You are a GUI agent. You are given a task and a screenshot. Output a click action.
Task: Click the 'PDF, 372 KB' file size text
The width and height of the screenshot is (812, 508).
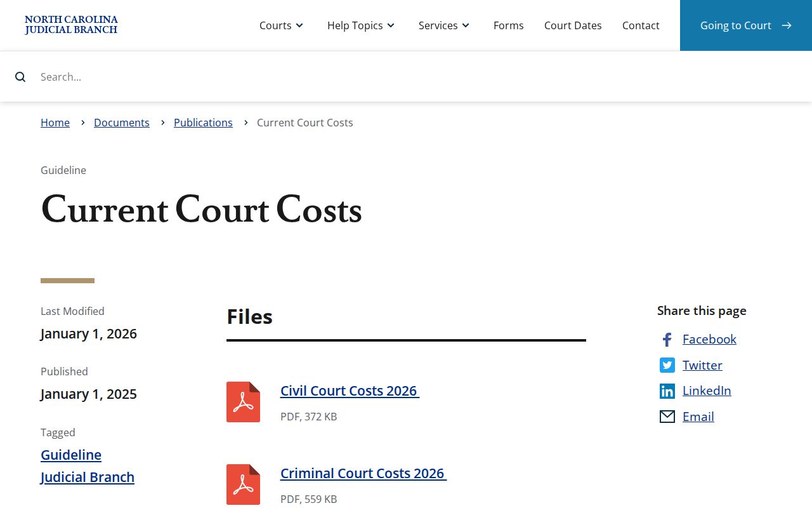[x=309, y=417]
